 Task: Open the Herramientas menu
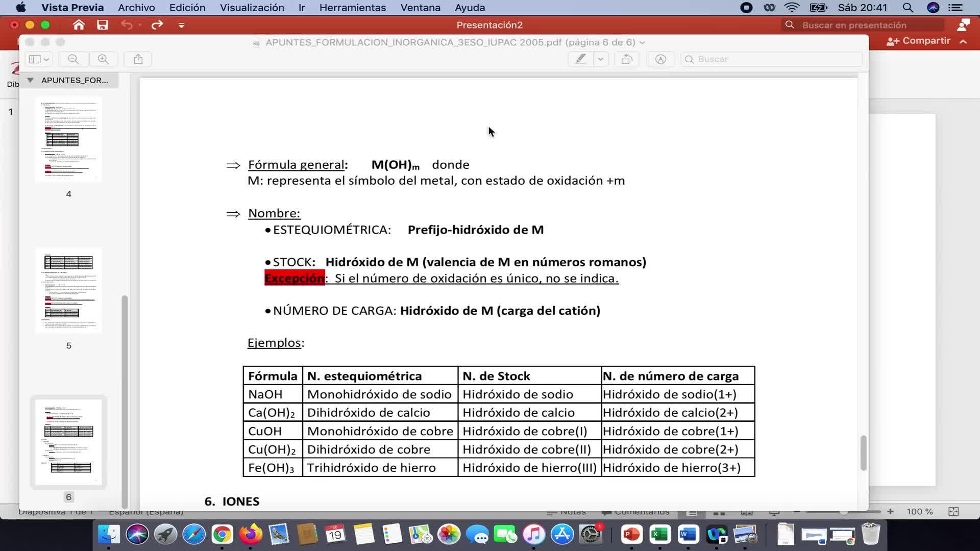click(352, 8)
